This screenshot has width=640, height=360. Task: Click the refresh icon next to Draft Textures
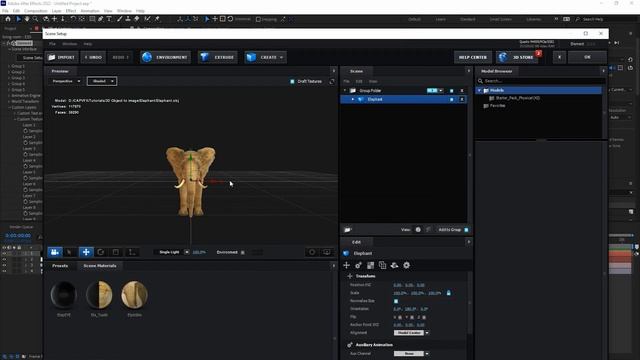pyautogui.click(x=332, y=81)
